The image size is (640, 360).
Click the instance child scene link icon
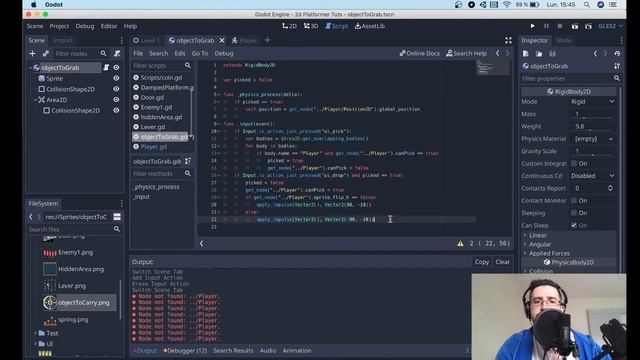click(x=46, y=53)
